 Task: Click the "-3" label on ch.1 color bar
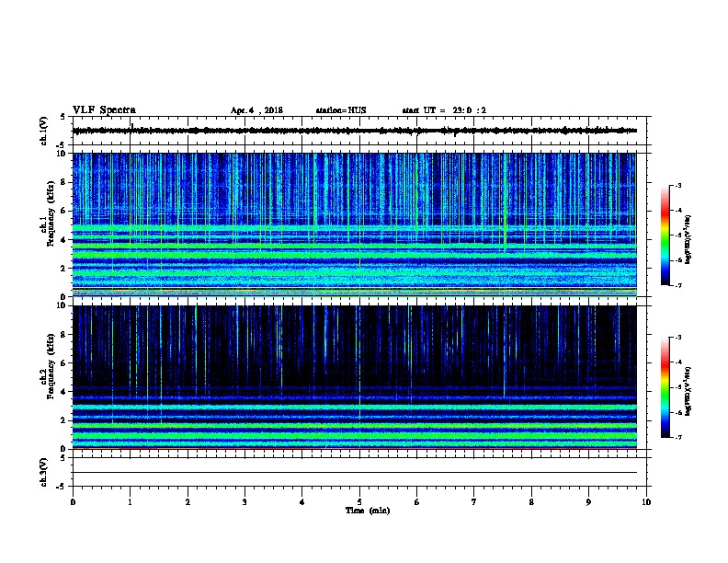[x=677, y=186]
